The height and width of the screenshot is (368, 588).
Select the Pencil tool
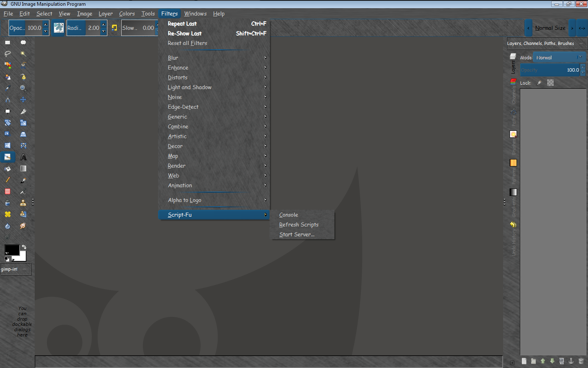[8, 180]
